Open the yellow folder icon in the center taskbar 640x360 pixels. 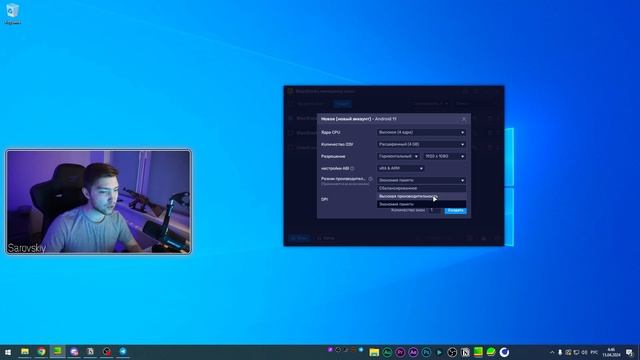click(374, 352)
